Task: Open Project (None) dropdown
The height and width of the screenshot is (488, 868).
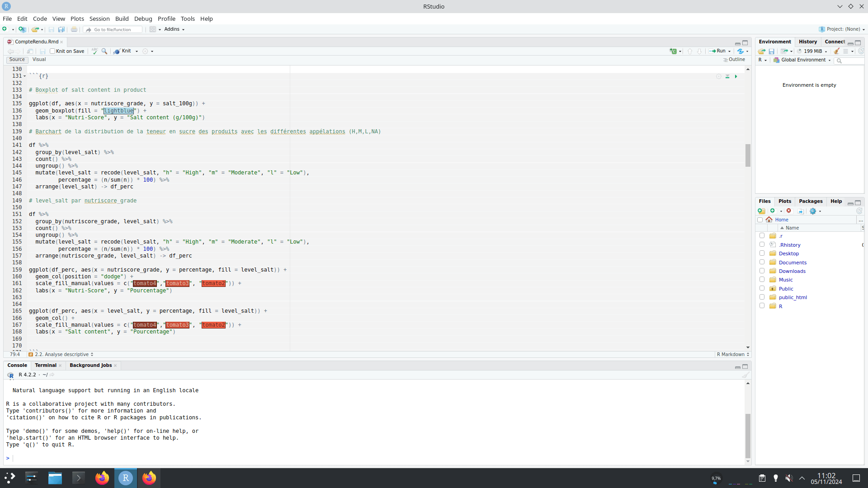Action: [x=842, y=29]
